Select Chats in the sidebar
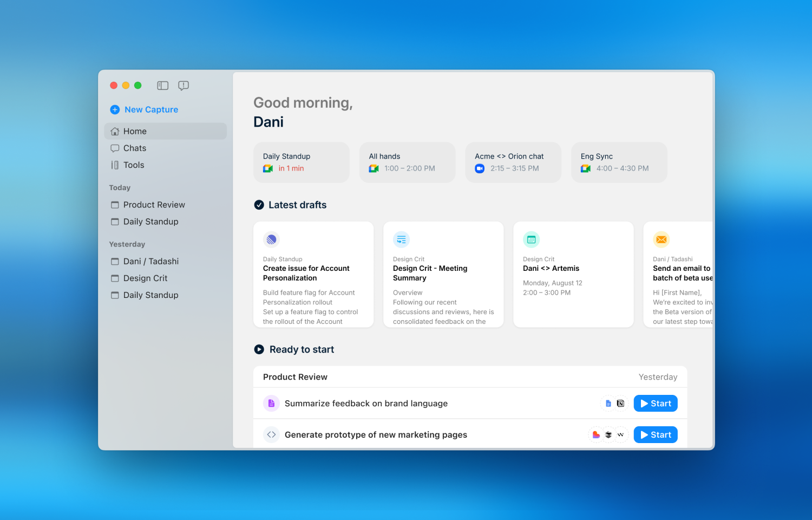The height and width of the screenshot is (520, 812). pyautogui.click(x=134, y=148)
